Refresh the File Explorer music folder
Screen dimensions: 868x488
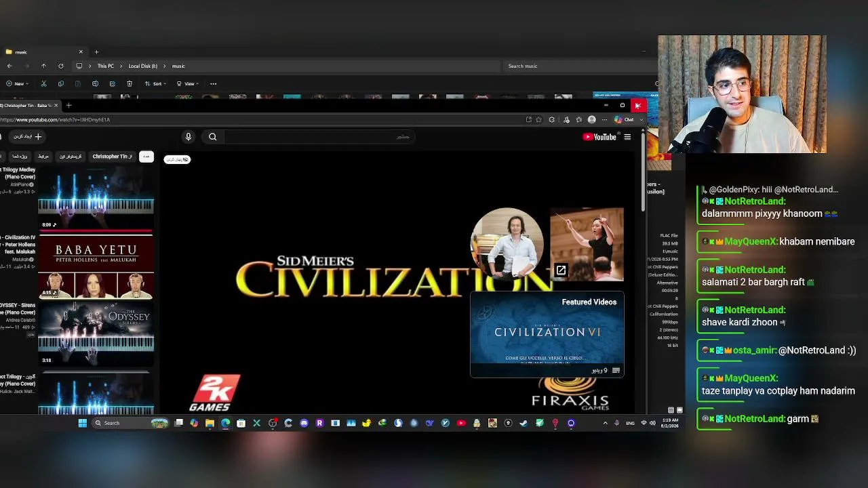tap(60, 66)
